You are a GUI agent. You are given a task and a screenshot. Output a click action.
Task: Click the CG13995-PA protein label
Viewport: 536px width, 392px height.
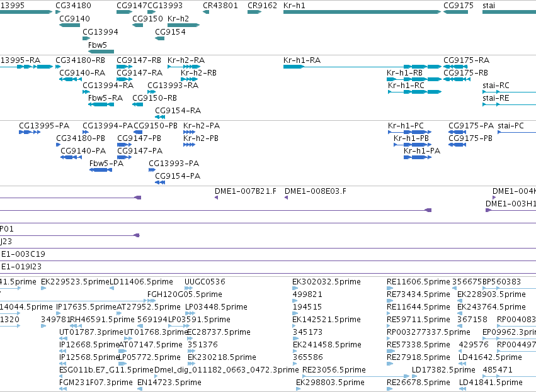click(44, 126)
